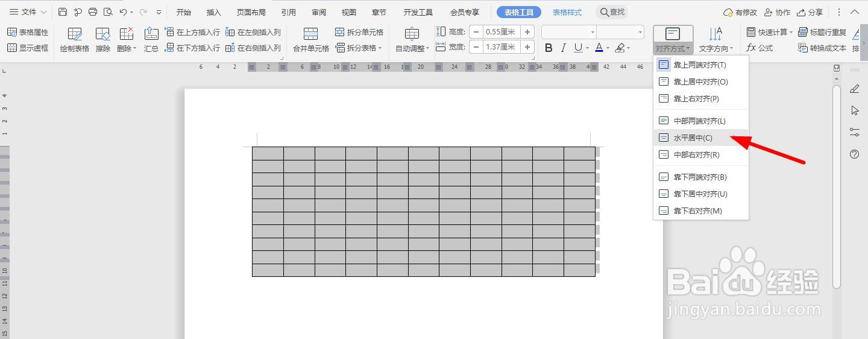Click the highlight/shading color icon
The width and height of the screenshot is (868, 339).
(619, 48)
